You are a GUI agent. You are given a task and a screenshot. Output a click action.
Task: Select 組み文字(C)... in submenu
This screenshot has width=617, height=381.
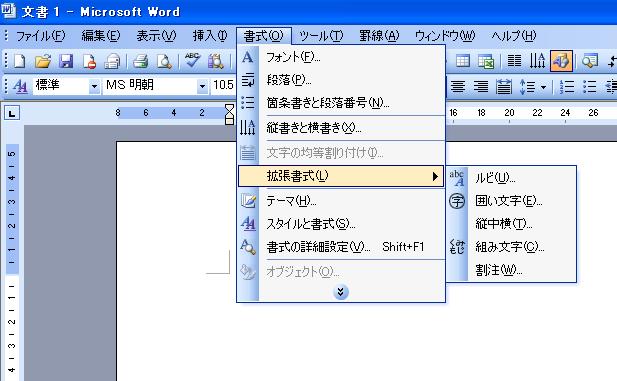pyautogui.click(x=511, y=247)
